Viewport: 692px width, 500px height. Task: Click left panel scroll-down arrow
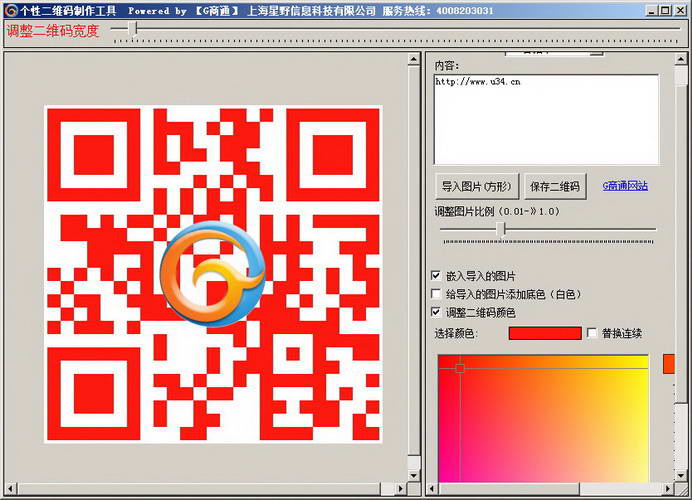(x=414, y=475)
